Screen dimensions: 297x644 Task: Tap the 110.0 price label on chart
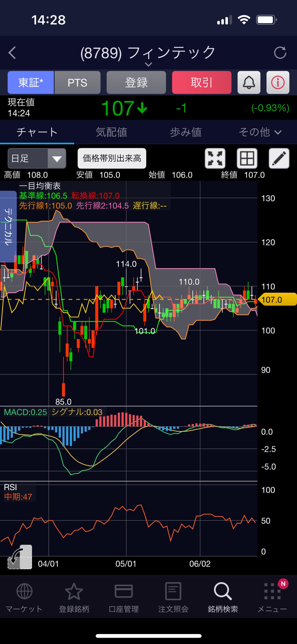[x=189, y=282]
